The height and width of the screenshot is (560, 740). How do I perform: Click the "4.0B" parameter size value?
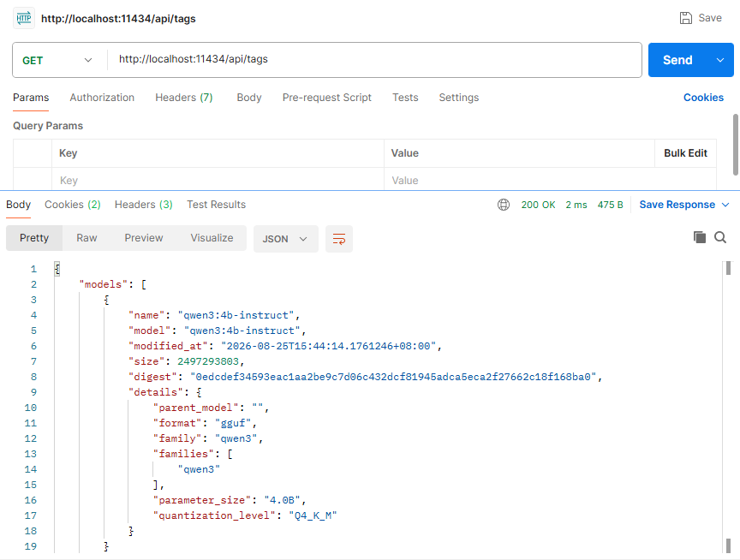coord(283,500)
